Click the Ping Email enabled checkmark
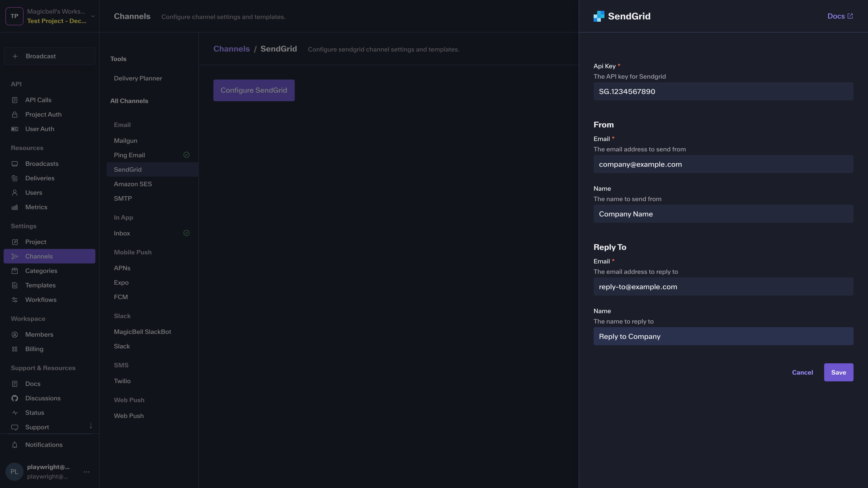Screen dimensions: 868x488 pos(186,155)
